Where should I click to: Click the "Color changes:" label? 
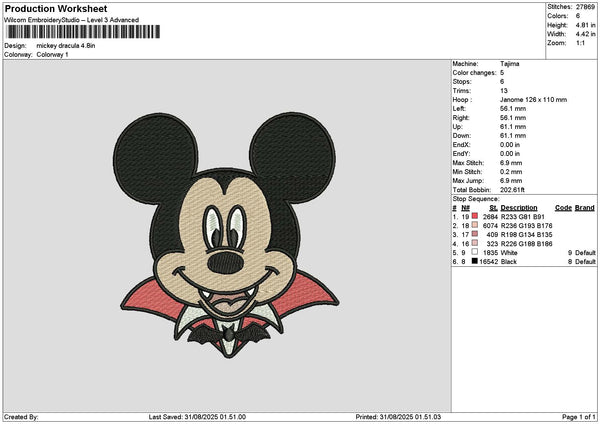(474, 73)
